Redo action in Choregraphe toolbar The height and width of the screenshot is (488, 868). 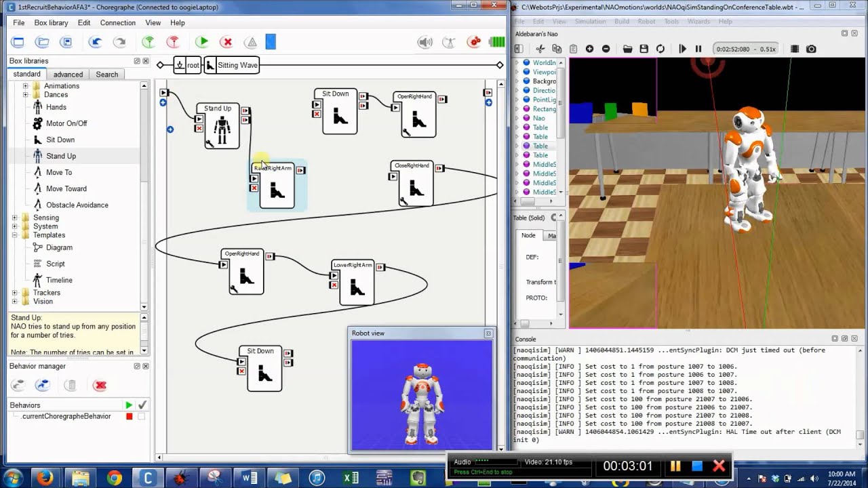(119, 42)
